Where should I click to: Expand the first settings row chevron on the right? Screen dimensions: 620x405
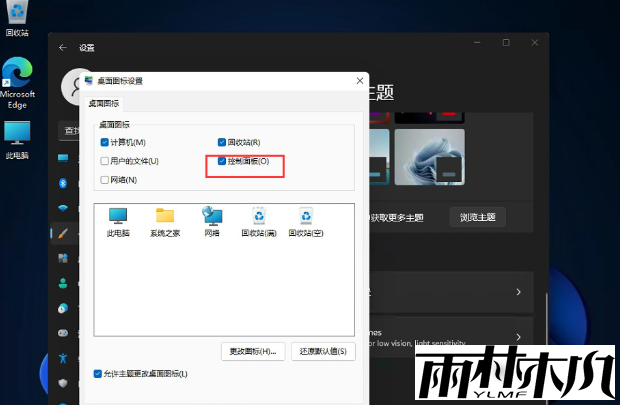coord(518,292)
